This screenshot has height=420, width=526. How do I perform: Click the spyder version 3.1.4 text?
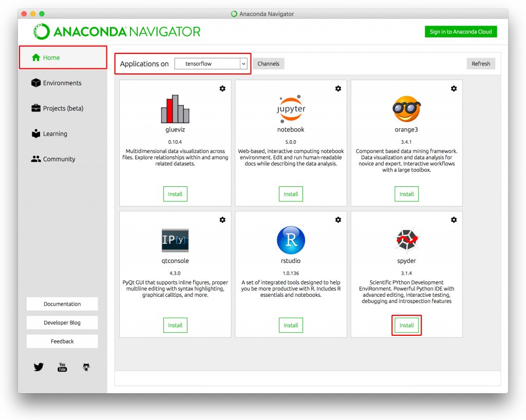(x=407, y=273)
